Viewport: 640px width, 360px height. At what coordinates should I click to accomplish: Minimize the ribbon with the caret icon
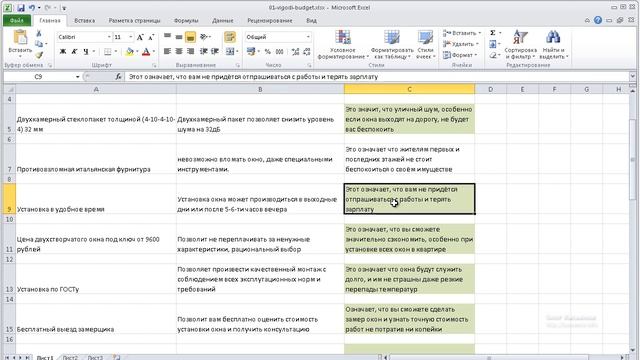(x=587, y=20)
